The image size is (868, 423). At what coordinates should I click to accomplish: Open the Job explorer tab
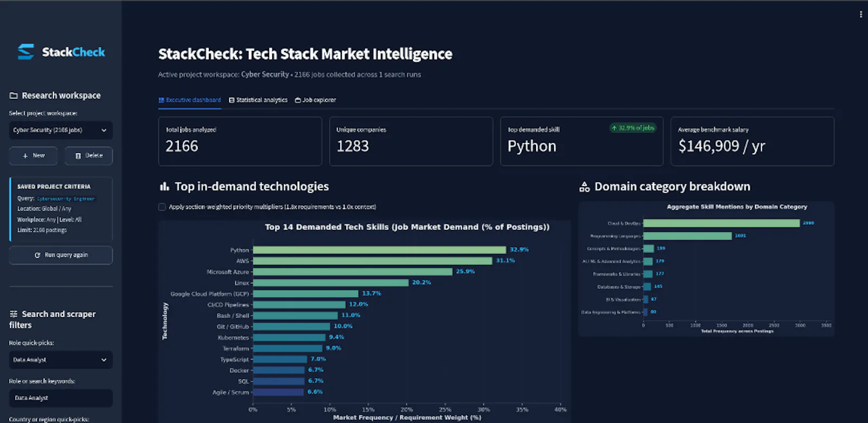click(315, 100)
